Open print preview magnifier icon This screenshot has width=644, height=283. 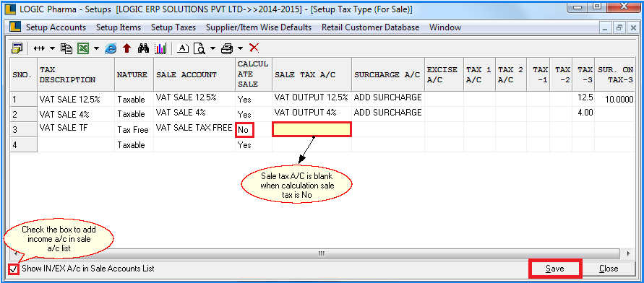[x=199, y=48]
